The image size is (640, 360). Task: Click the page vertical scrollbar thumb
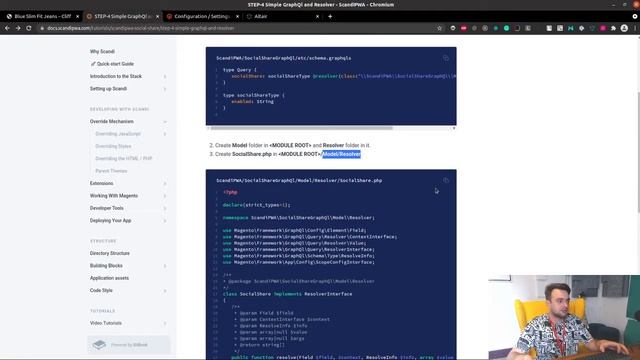click(638, 152)
